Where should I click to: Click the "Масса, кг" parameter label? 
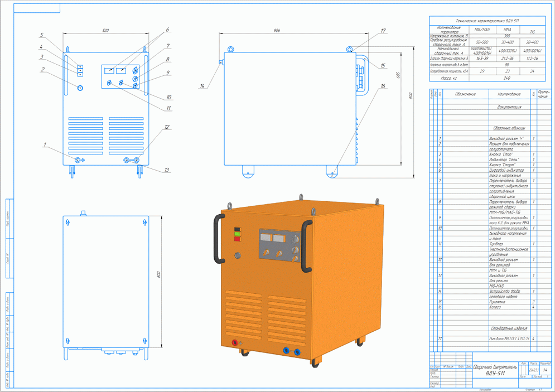pos(449,78)
